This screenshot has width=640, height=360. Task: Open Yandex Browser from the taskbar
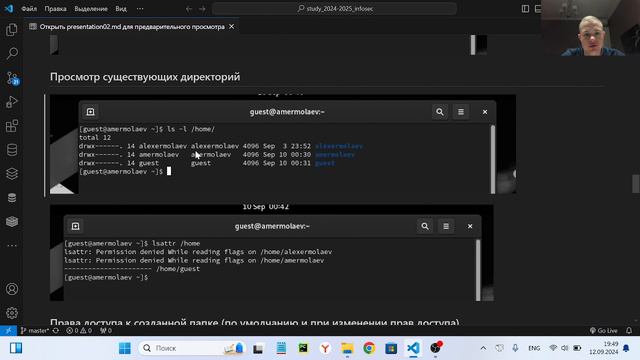(x=325, y=348)
